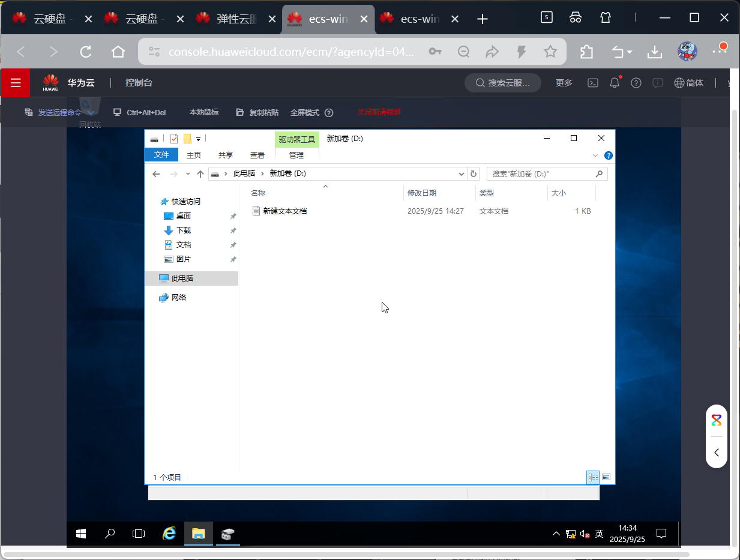Viewport: 740px width, 560px height.
Task: Switch Explorer to large icons view
Action: point(606,477)
